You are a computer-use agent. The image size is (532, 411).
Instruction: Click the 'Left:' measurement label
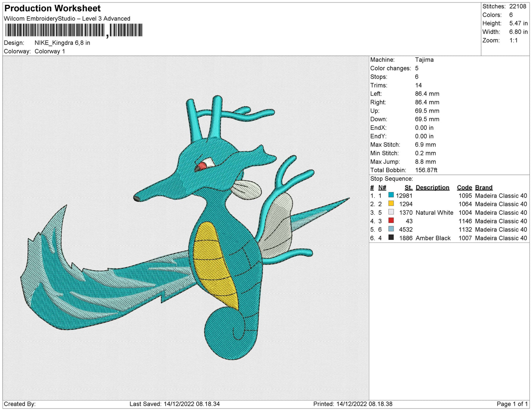click(x=376, y=94)
